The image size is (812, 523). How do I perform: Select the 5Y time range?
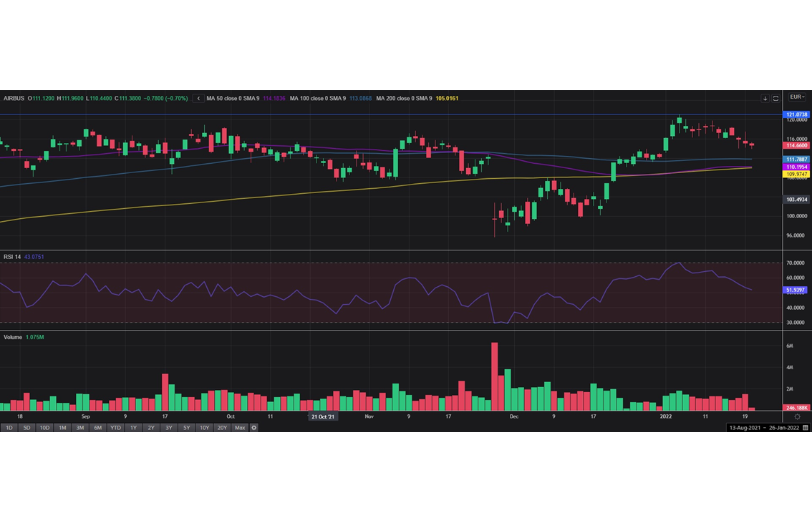click(186, 428)
